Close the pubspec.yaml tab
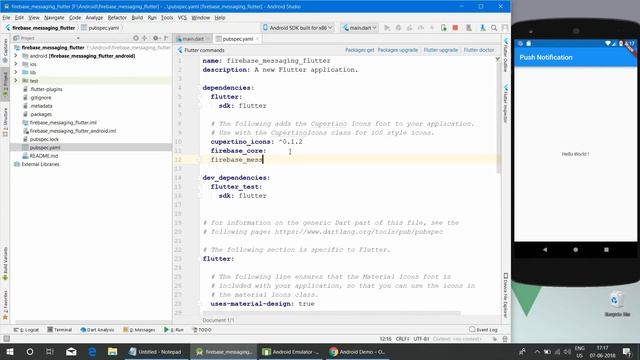This screenshot has width=640, height=360. coord(258,39)
